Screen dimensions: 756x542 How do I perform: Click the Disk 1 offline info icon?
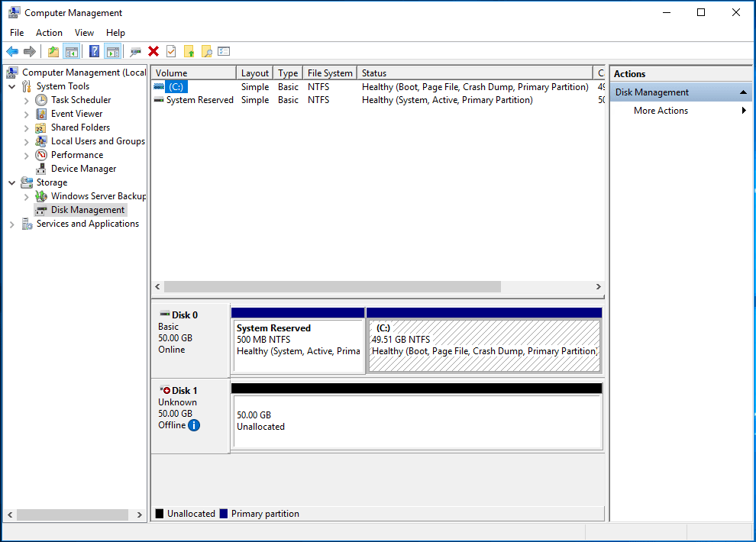[x=194, y=425]
